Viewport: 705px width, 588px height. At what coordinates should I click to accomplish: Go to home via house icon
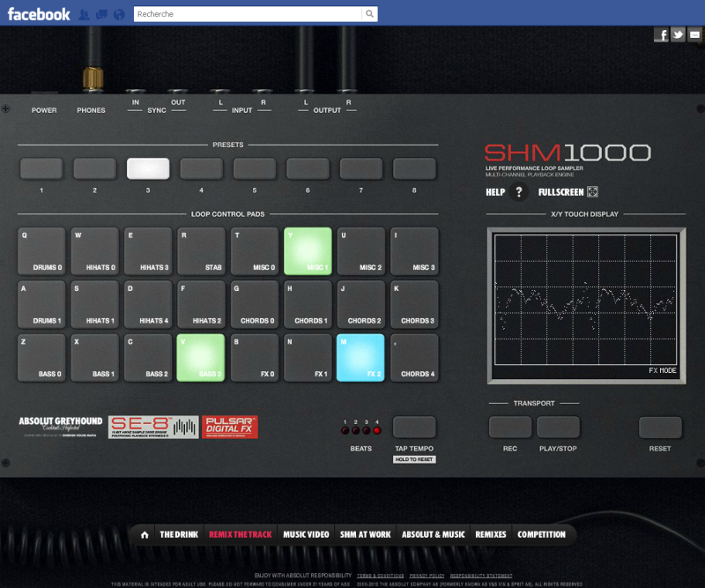[145, 534]
